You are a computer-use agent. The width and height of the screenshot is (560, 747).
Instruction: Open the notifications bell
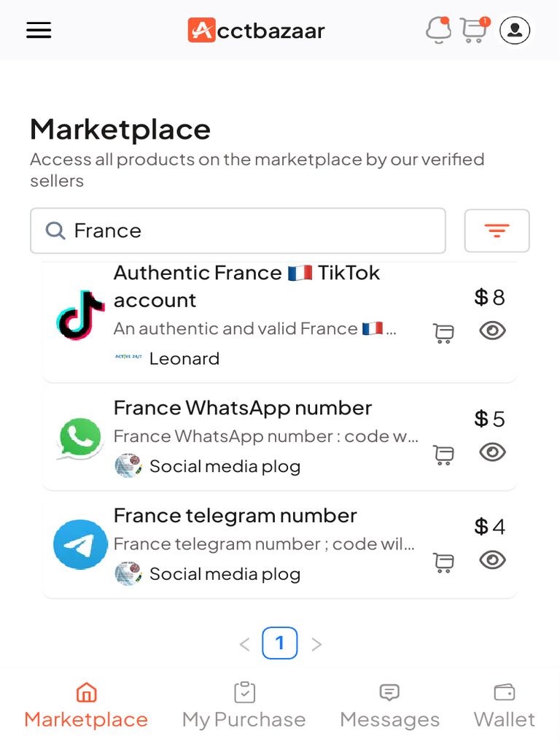[x=437, y=30]
